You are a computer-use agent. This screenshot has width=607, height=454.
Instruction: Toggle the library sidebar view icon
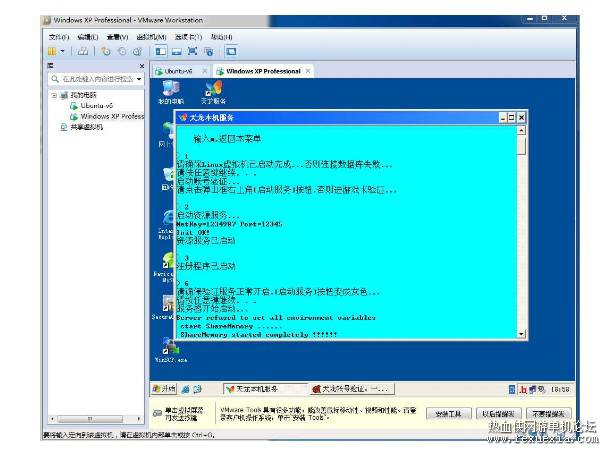pyautogui.click(x=161, y=51)
